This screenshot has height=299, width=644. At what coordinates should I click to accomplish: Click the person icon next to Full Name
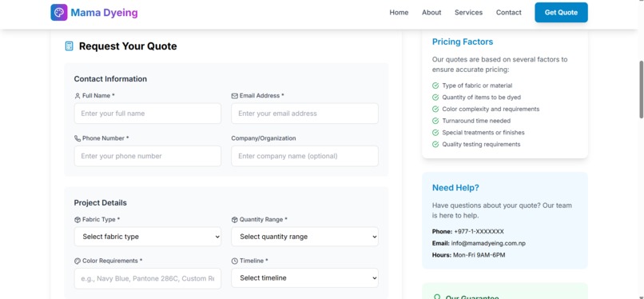coord(78,96)
